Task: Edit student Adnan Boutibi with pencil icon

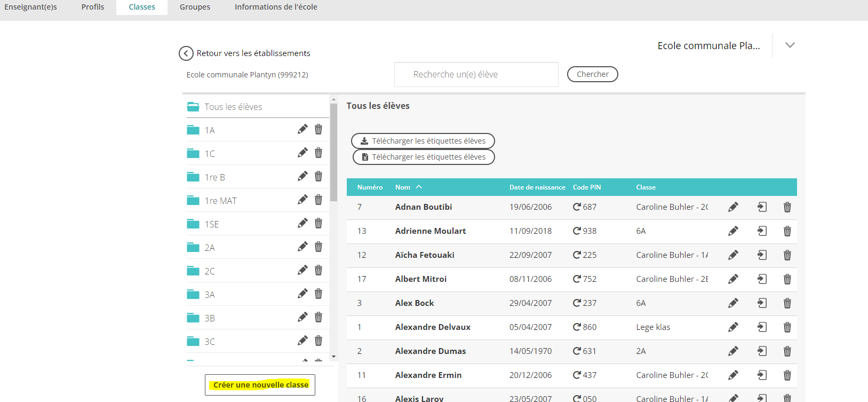Action: (733, 207)
